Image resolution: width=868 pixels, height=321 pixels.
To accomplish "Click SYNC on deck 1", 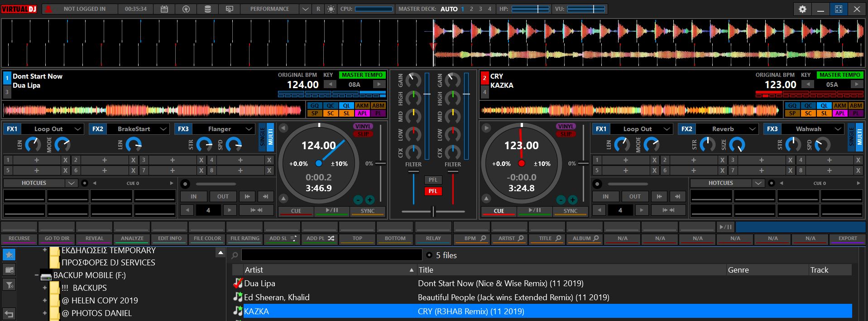I will point(368,211).
